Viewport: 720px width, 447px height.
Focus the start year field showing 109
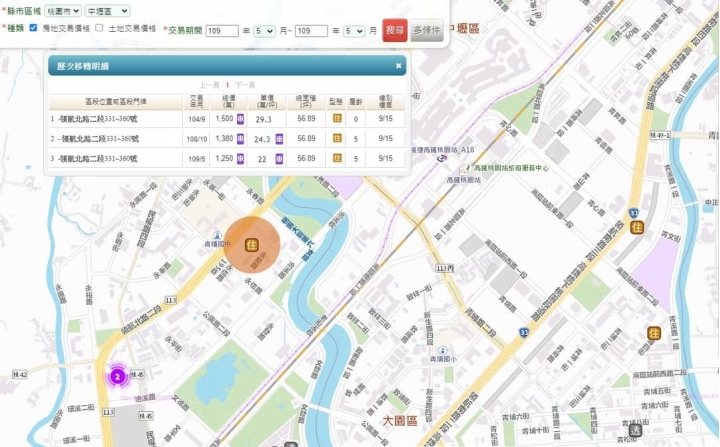pos(222,31)
